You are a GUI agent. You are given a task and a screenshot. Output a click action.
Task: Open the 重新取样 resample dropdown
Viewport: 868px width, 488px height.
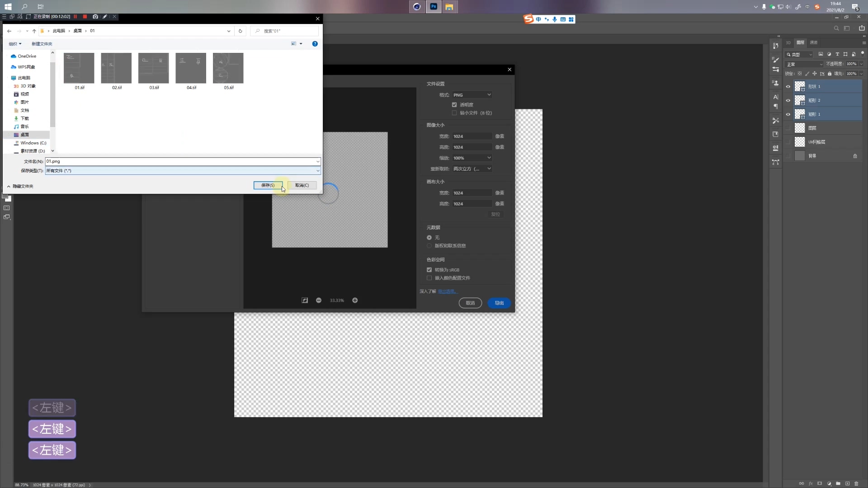(x=472, y=169)
